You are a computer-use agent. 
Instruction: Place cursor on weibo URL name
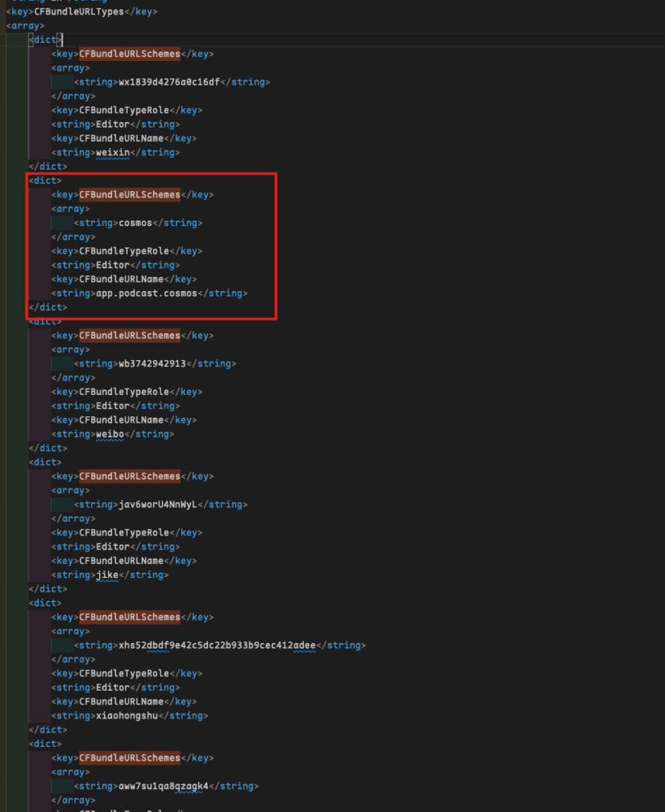coord(109,434)
